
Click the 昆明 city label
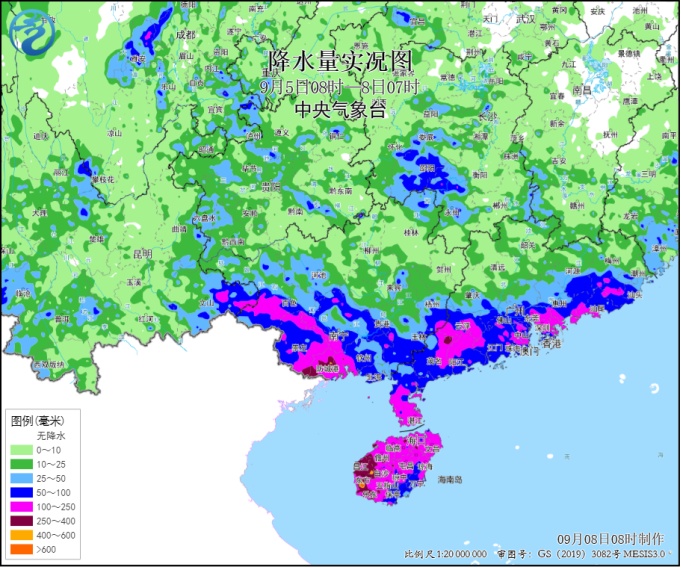142,253
